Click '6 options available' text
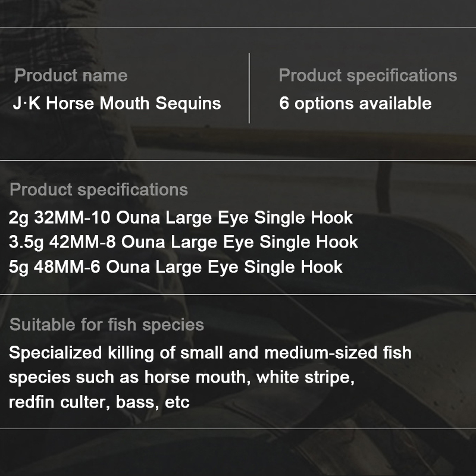 [x=355, y=104]
